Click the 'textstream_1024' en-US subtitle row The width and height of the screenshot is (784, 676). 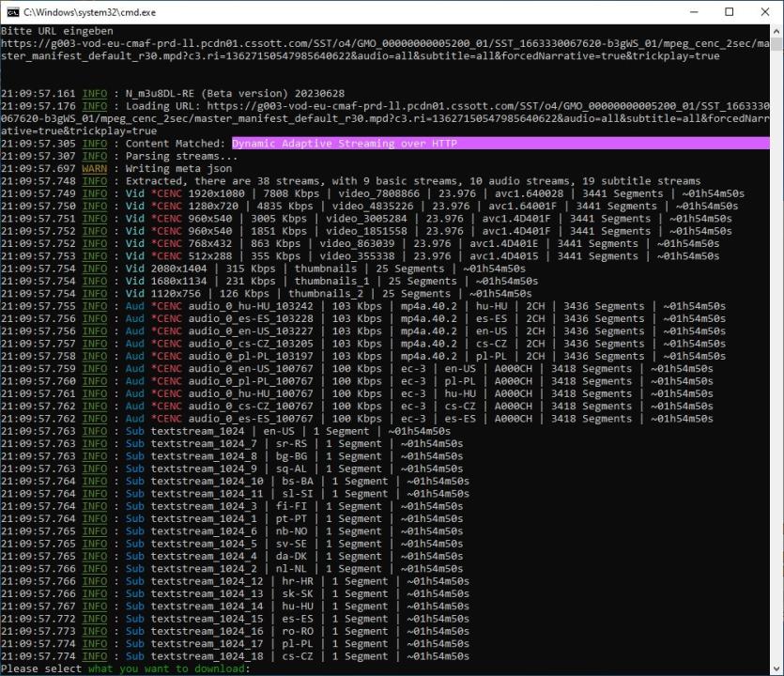(226, 431)
